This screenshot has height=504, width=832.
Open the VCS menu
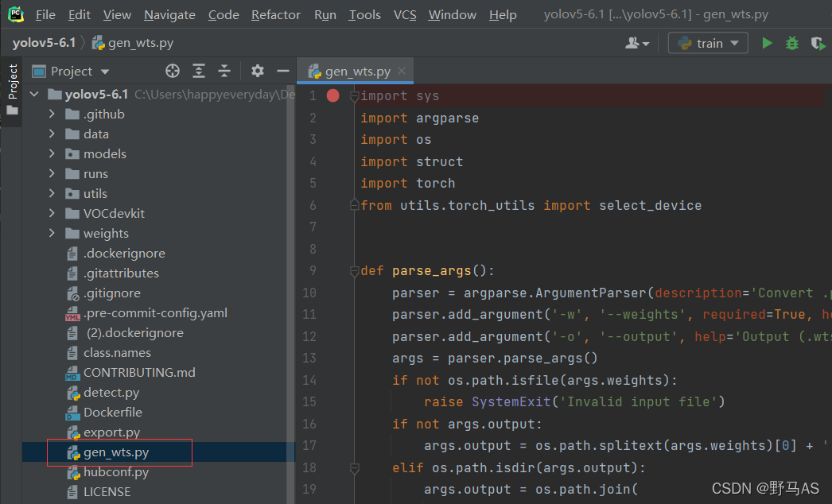[405, 14]
